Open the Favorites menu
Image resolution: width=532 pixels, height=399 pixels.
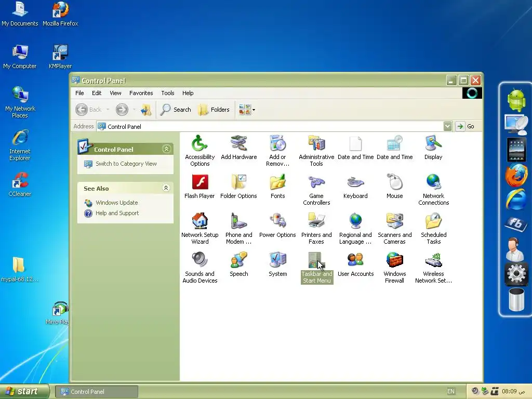point(141,93)
